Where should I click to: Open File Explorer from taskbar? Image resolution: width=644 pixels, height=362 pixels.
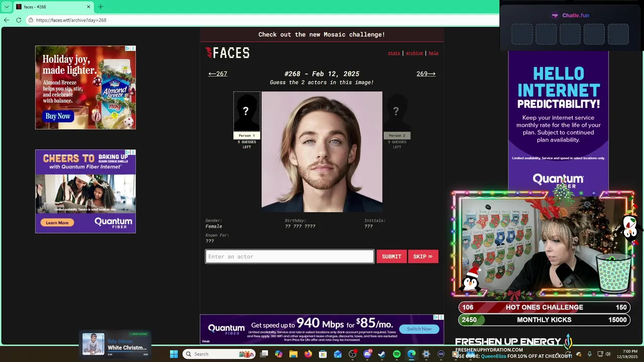click(293, 354)
